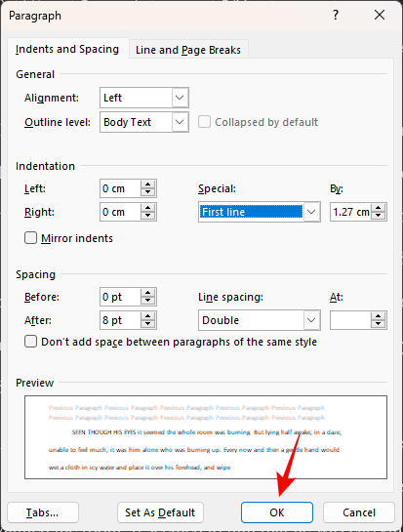Increase the By value with up arrow
This screenshot has height=532, width=403.
pos(379,208)
